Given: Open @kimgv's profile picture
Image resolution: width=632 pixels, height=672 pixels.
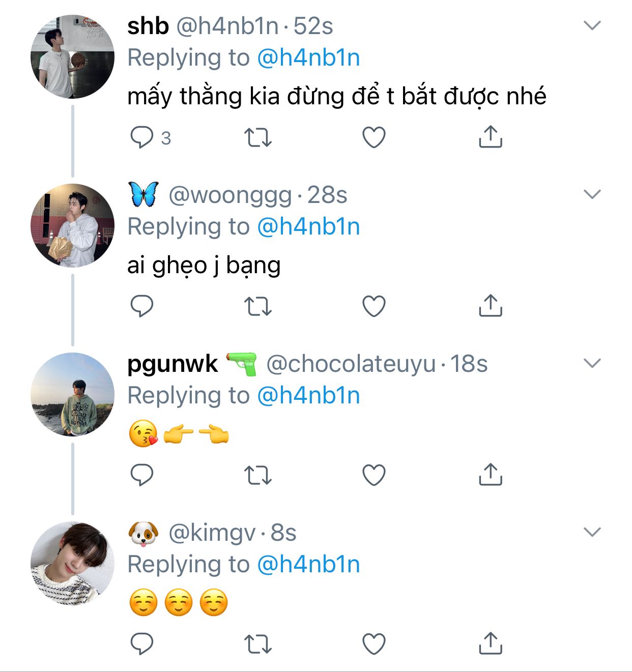Looking at the screenshot, I should [72, 563].
